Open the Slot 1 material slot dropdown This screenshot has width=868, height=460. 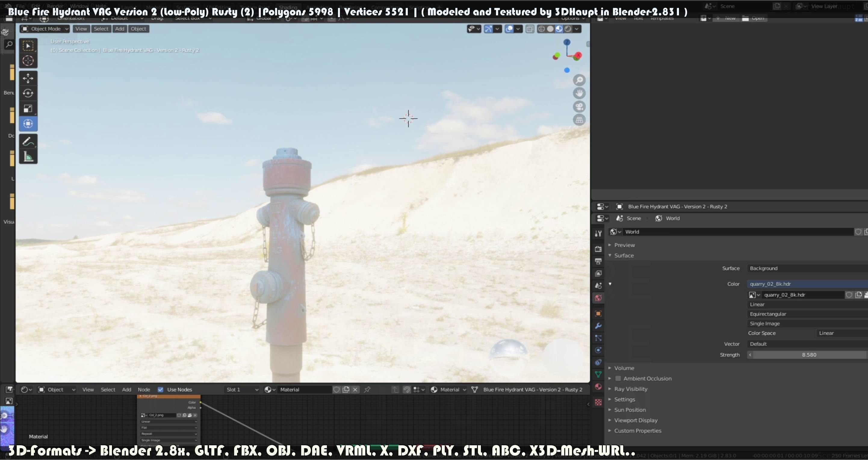pyautogui.click(x=242, y=390)
